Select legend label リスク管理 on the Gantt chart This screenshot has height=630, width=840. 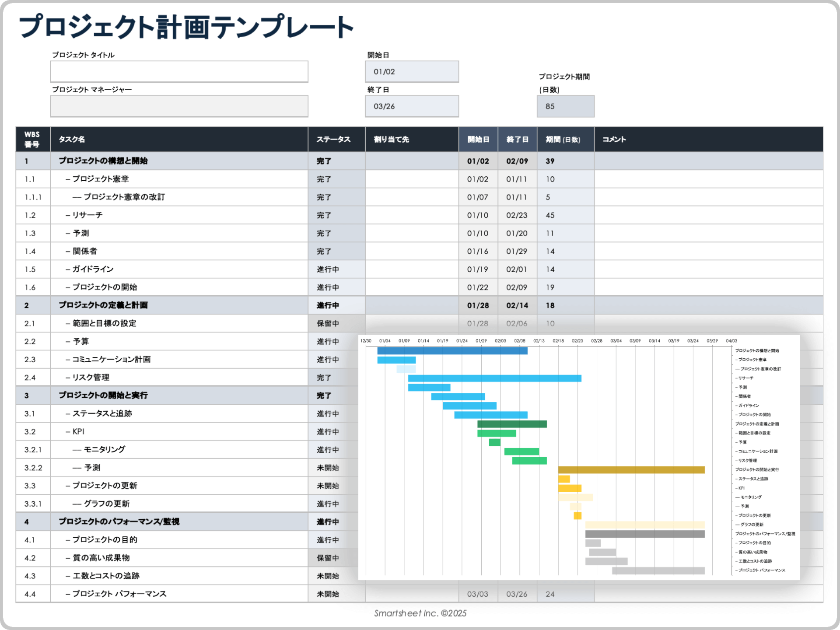point(747,460)
